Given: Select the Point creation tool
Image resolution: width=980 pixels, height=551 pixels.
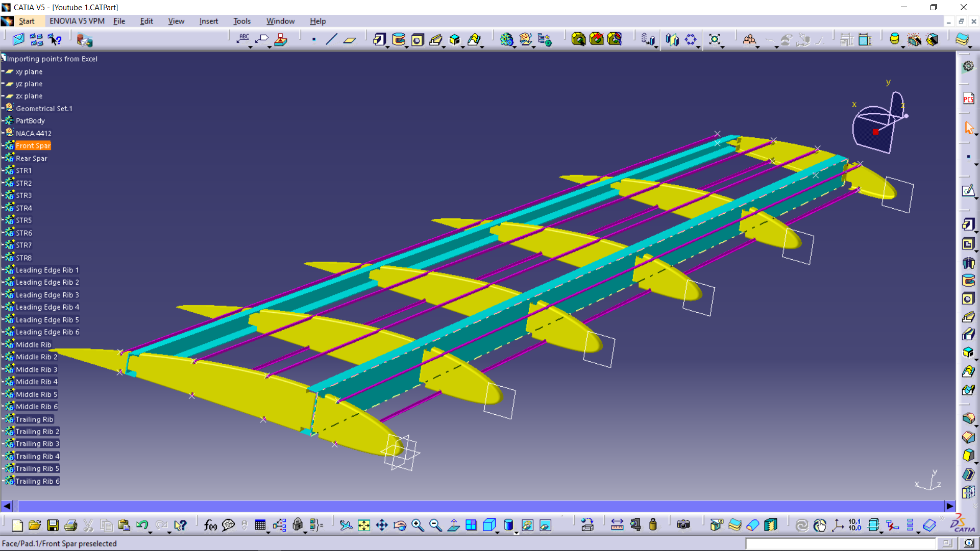Looking at the screenshot, I should pos(314,39).
